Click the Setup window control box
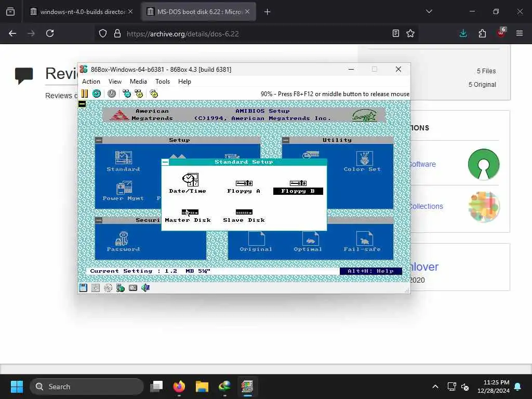Image resolution: width=532 pixels, height=399 pixels. pos(99,140)
